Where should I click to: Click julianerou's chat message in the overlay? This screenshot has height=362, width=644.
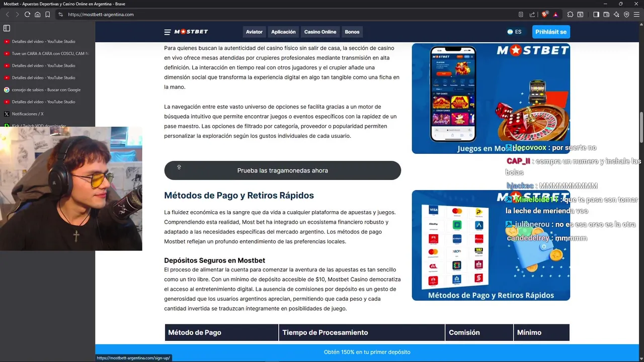coord(571,224)
